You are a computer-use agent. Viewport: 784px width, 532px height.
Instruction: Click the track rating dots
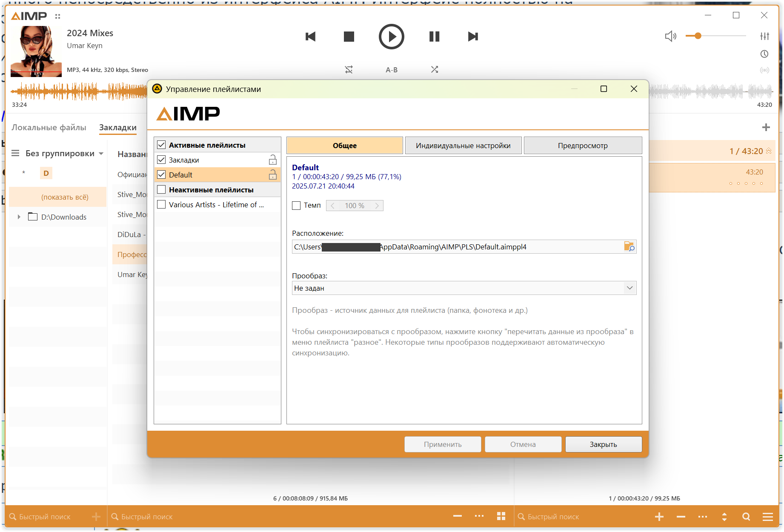click(746, 183)
